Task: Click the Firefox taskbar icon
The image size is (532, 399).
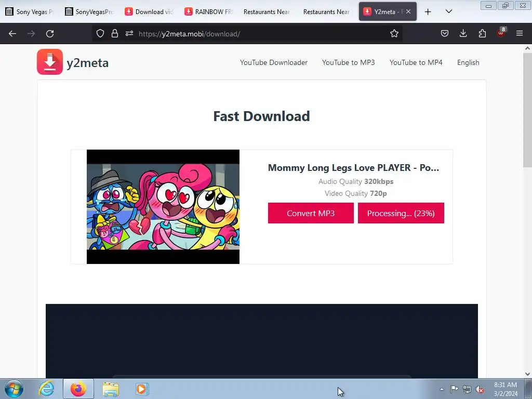Action: [x=78, y=389]
